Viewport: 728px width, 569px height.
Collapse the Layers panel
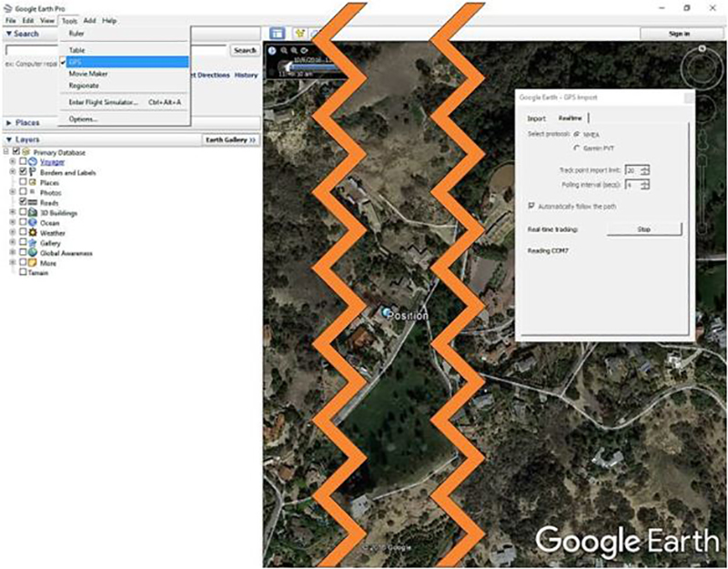(x=10, y=139)
